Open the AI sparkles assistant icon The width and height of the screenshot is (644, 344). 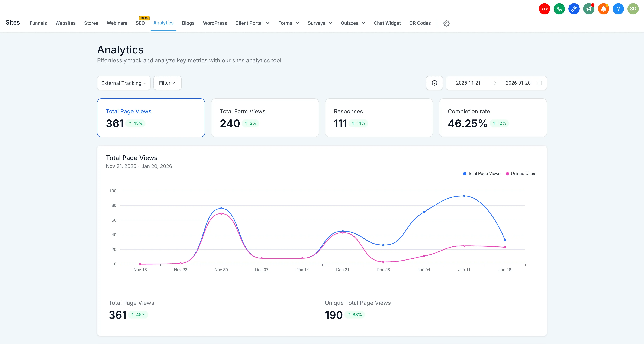[574, 9]
